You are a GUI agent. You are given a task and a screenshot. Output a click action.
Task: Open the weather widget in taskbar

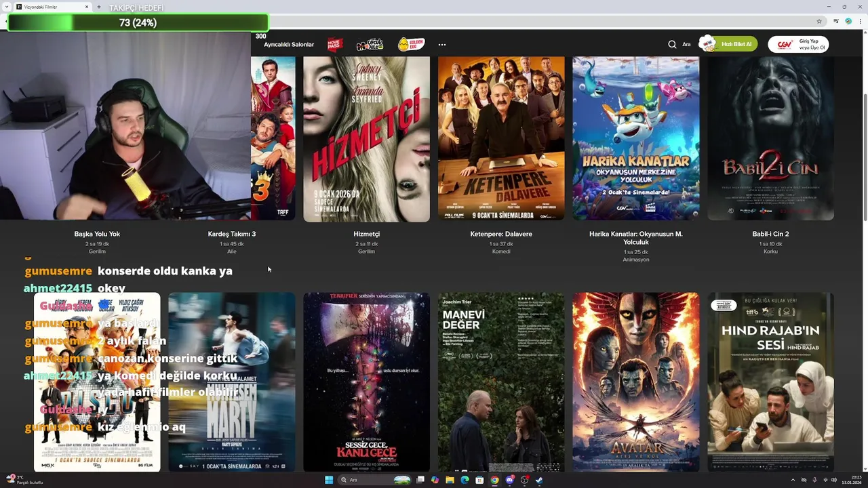tap(24, 480)
